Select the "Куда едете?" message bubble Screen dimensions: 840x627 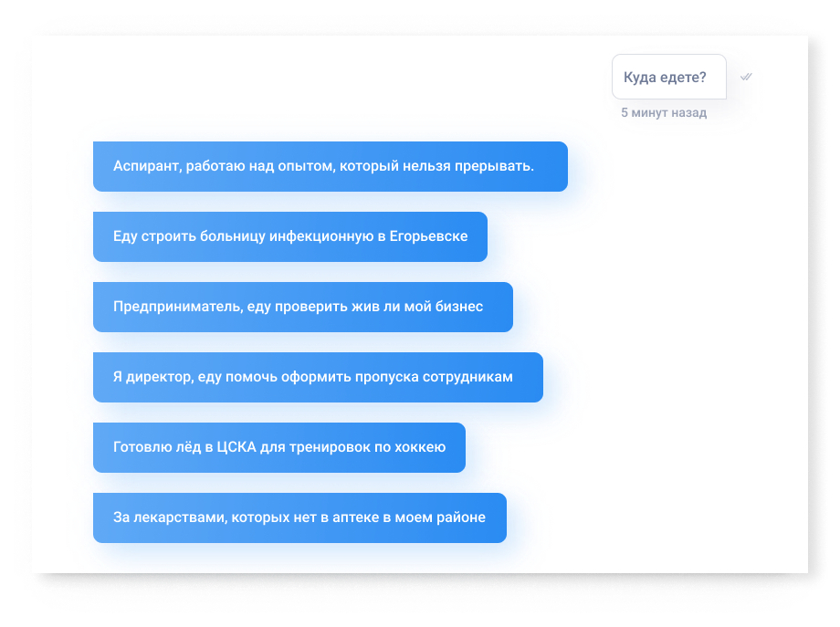click(668, 77)
